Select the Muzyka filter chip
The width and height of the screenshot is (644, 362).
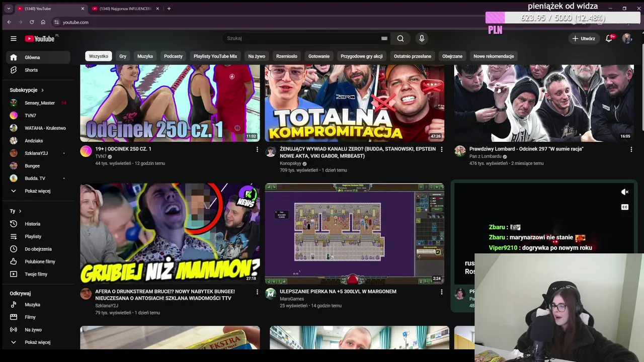[145, 56]
